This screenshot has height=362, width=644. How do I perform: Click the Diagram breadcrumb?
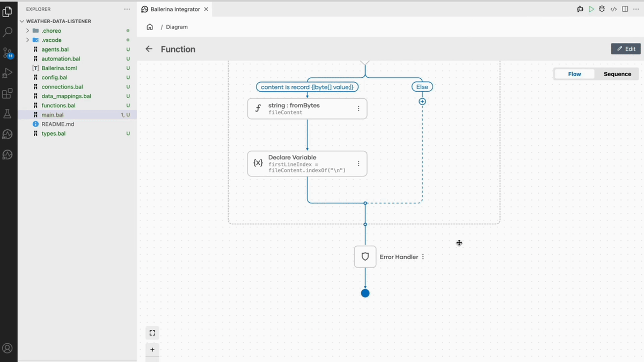coord(177,27)
